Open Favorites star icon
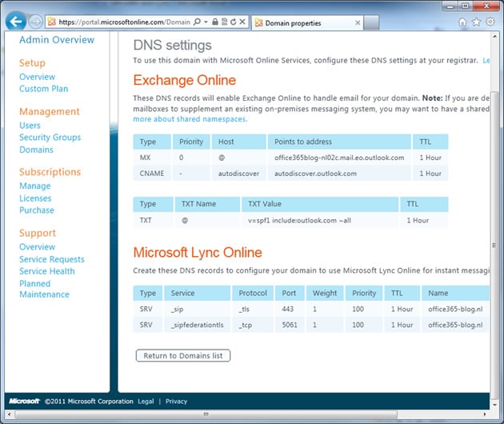This screenshot has width=504, height=424. click(x=476, y=22)
